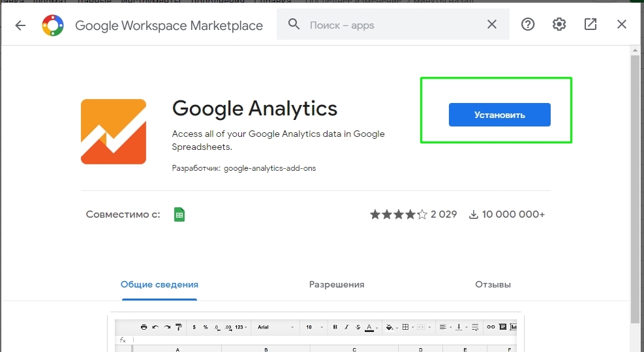This screenshot has height=352, width=644.
Task: Click the vertical align icon in preview
Action: (x=459, y=327)
